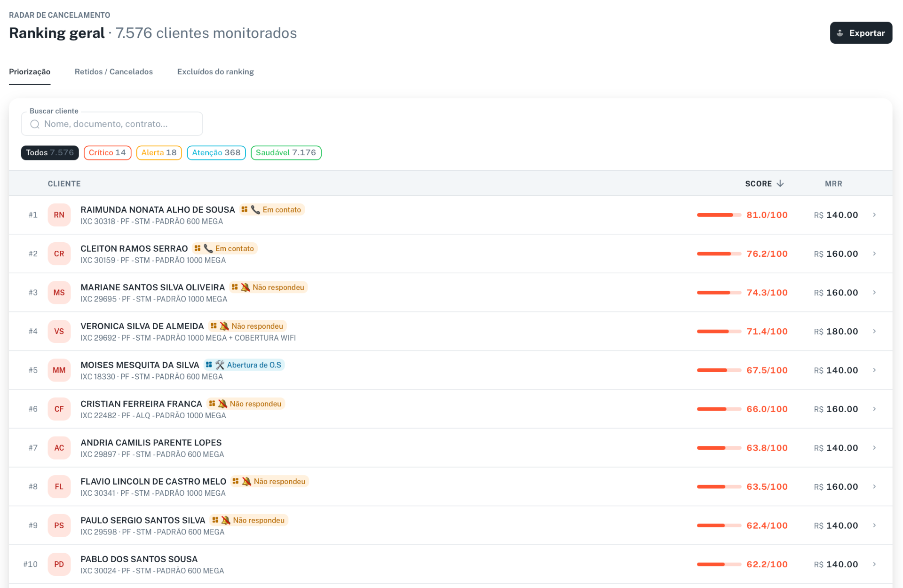Click the contract text IXC 29598 · PF - STM
903x588 pixels.
(x=116, y=532)
